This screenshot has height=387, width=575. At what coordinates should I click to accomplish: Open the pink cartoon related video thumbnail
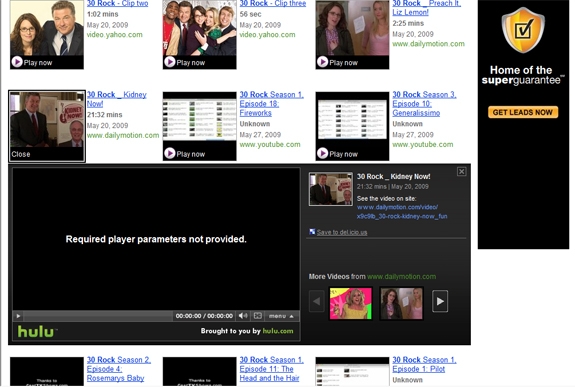[x=351, y=303]
